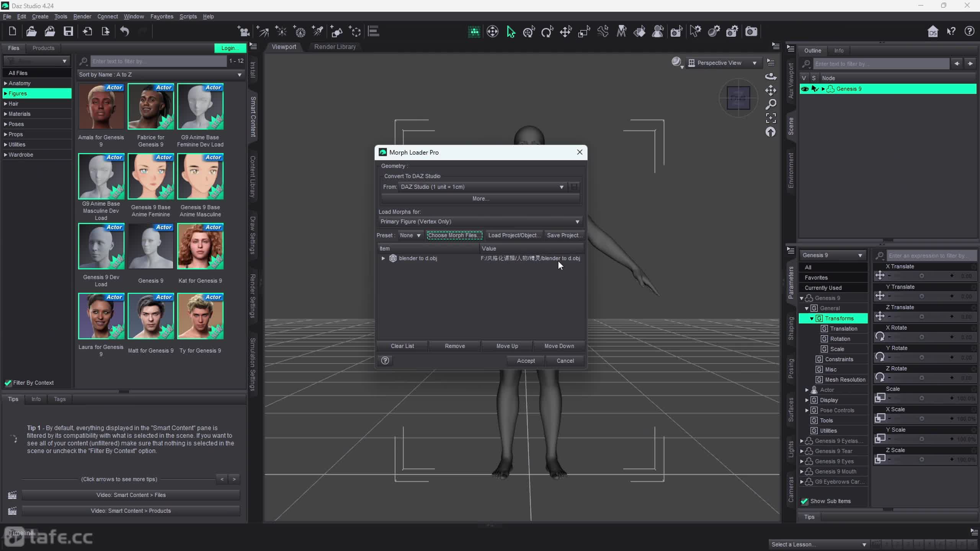Viewport: 980px width, 551px height.
Task: Click the help question icon in Morph Loader
Action: coord(385,360)
